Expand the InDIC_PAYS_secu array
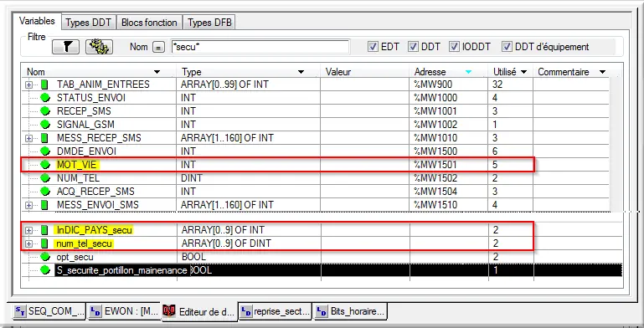 29,230
